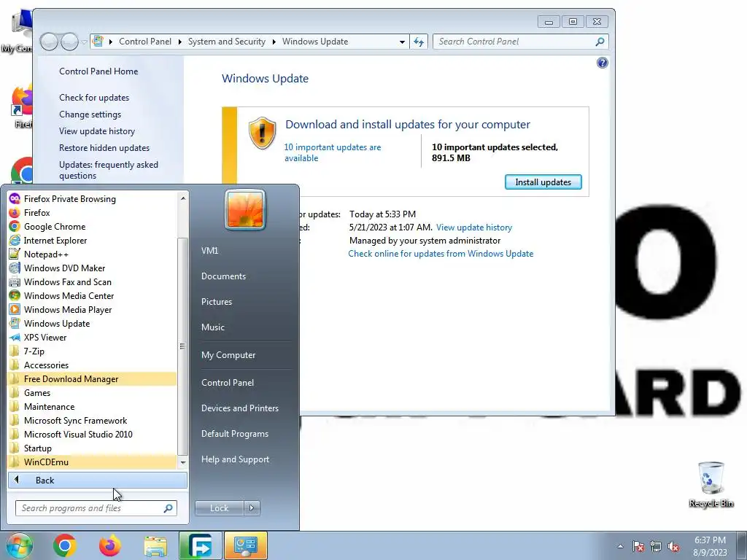Viewport: 747px width, 560px height.
Task: Focus the Search Control Panel field
Action: 520,42
